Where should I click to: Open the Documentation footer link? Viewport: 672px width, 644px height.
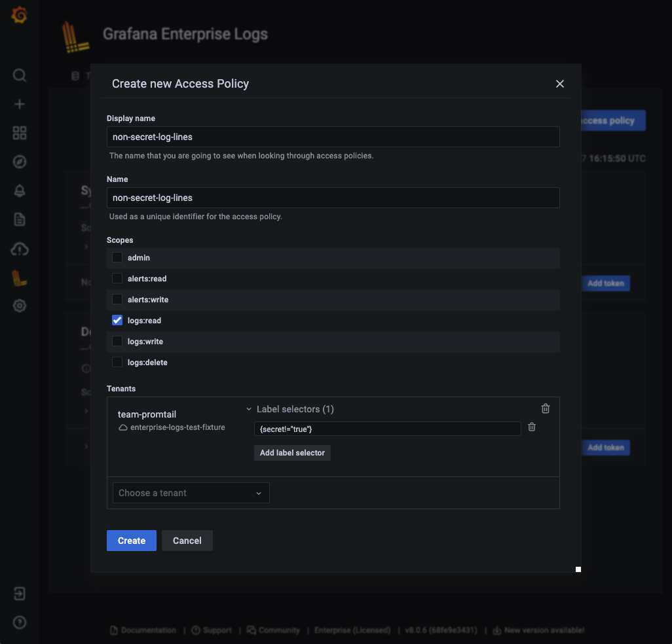coord(148,630)
